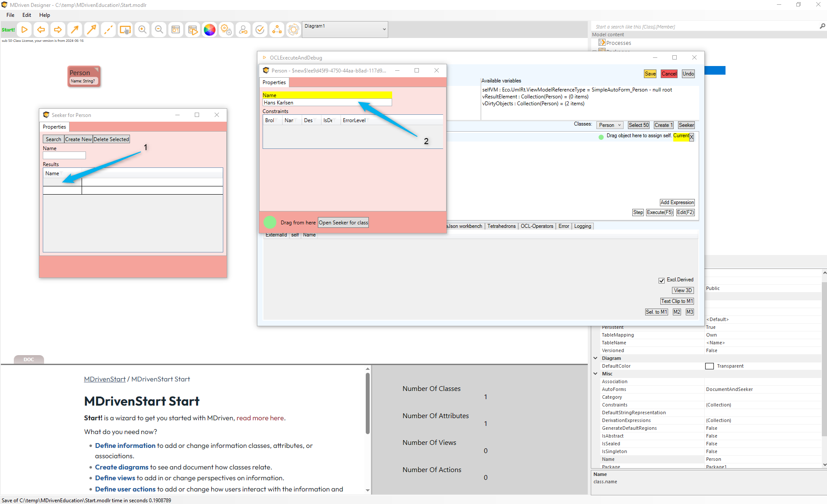
Task: Click the zoom in magnifier icon
Action: pyautogui.click(x=142, y=29)
